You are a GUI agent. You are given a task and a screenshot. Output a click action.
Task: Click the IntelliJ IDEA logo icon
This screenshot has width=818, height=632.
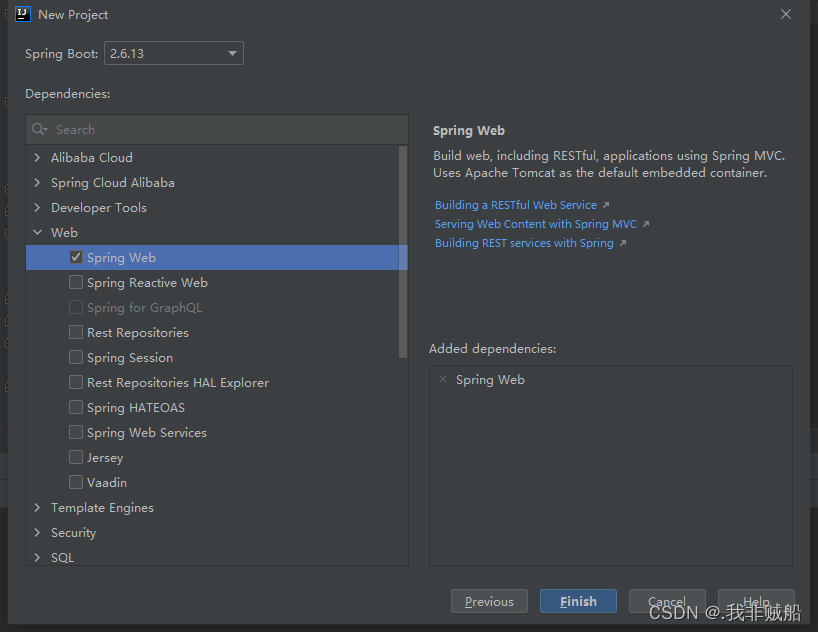click(x=23, y=14)
